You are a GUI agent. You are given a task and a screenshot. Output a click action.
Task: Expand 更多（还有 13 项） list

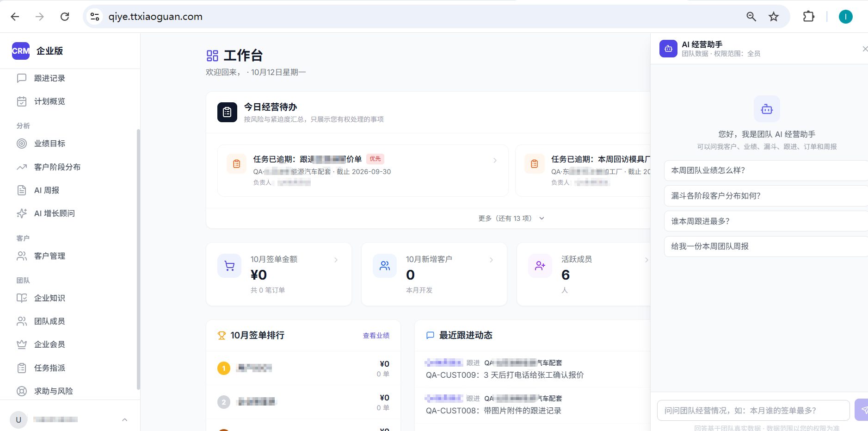pyautogui.click(x=511, y=219)
